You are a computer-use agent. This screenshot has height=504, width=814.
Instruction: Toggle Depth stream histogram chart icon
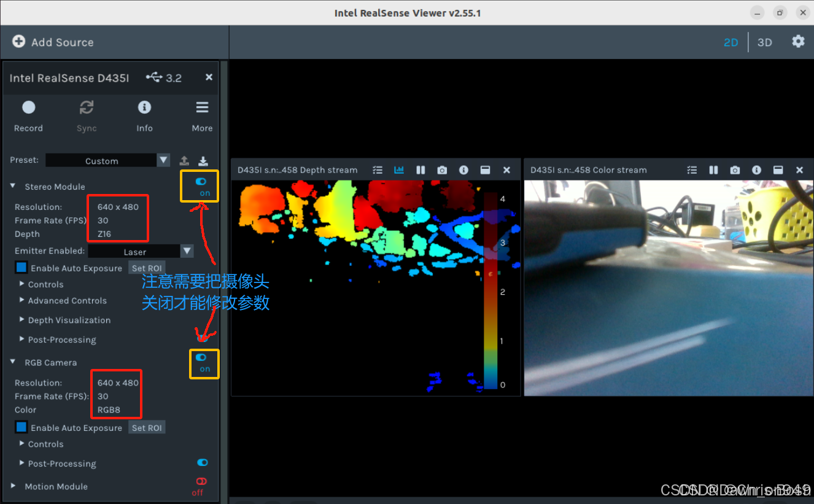[399, 170]
